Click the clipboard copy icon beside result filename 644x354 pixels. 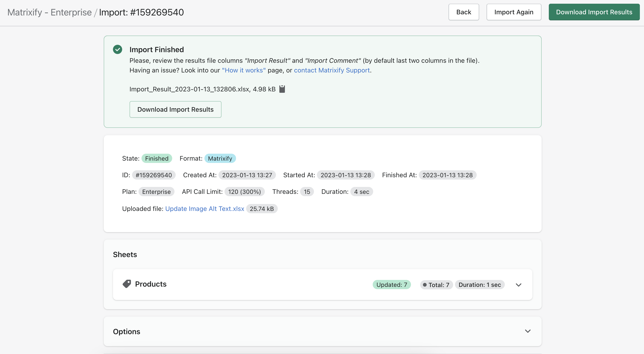click(x=282, y=89)
